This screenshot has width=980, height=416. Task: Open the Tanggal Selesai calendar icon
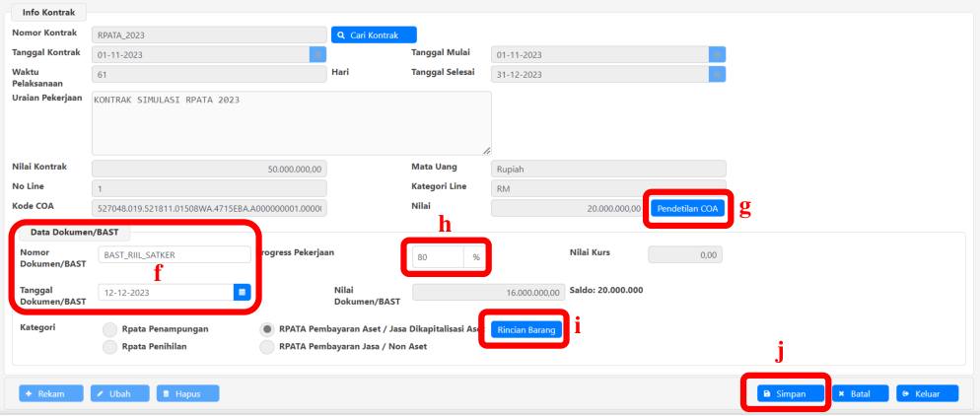pyautogui.click(x=718, y=73)
